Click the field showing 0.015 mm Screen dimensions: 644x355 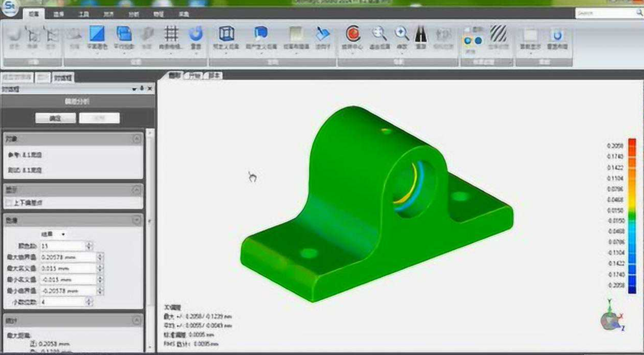(x=68, y=268)
